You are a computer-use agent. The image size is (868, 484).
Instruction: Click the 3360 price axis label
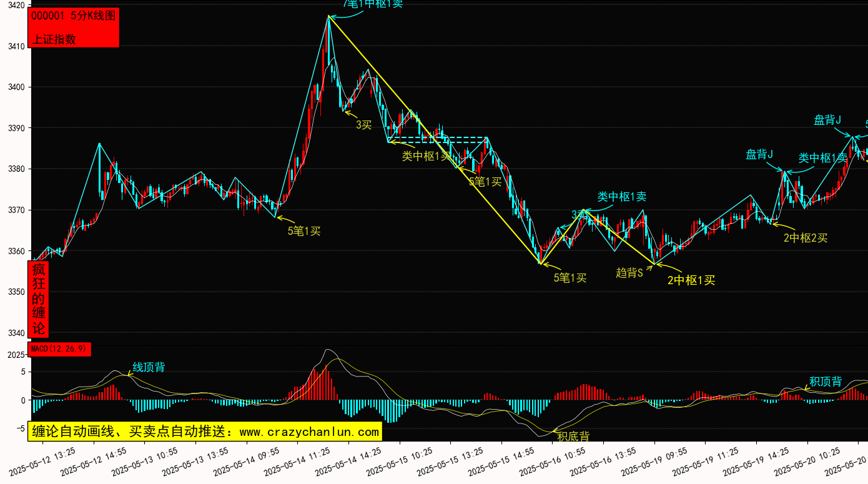coord(16,251)
